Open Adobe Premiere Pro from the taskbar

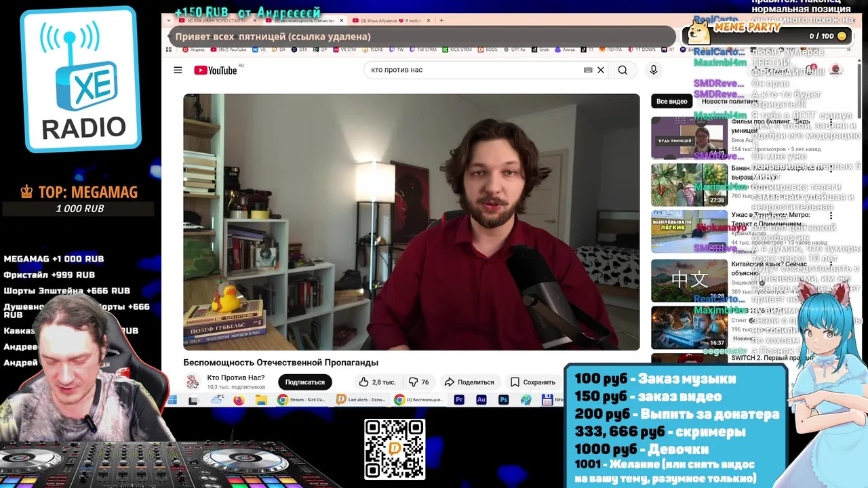[459, 400]
